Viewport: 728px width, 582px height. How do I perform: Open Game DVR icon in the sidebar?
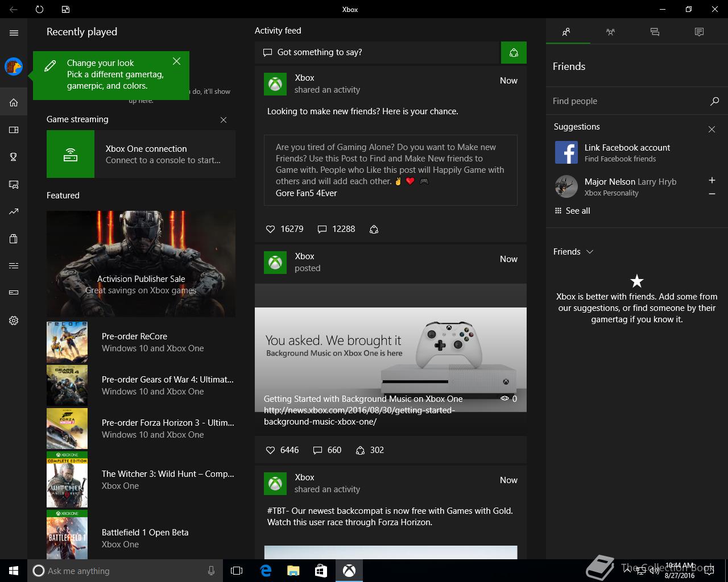click(14, 185)
